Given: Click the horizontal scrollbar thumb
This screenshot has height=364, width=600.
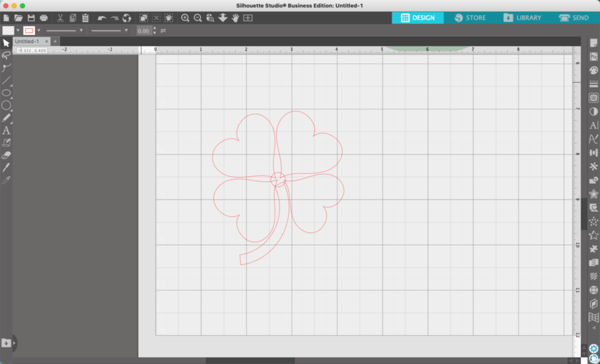Looking at the screenshot, I should click(250, 360).
